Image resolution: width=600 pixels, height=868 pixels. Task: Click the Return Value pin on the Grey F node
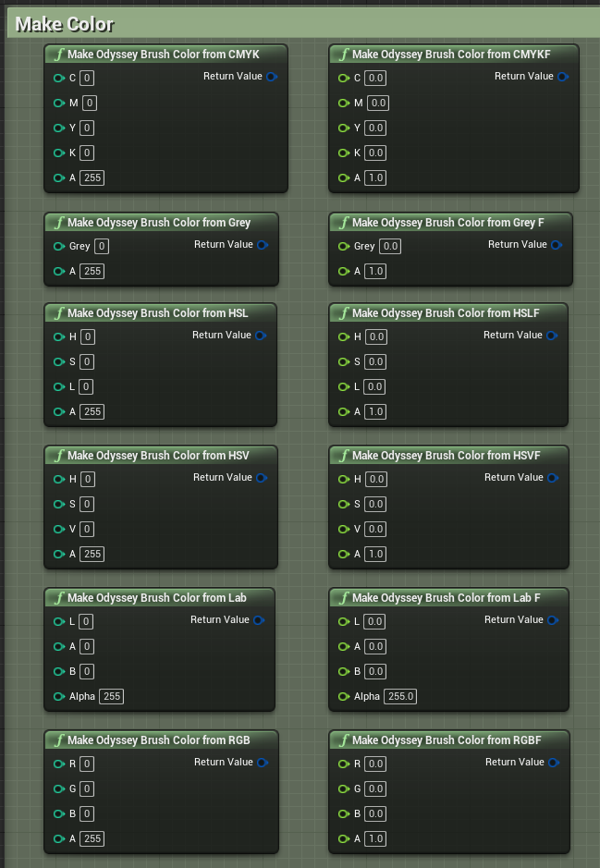click(555, 245)
